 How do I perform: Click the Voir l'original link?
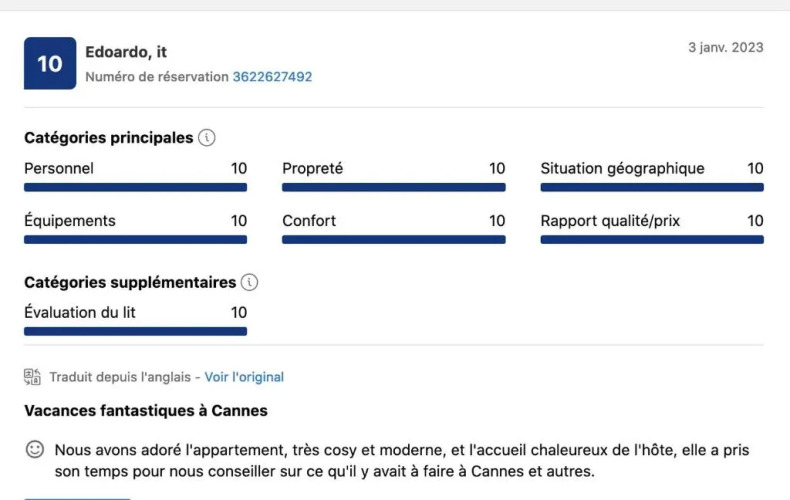[244, 377]
